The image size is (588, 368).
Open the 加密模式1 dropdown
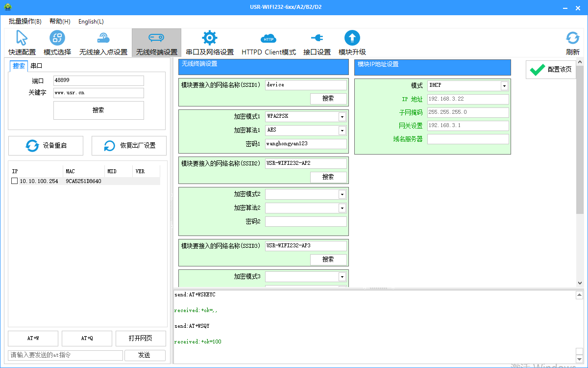point(342,117)
